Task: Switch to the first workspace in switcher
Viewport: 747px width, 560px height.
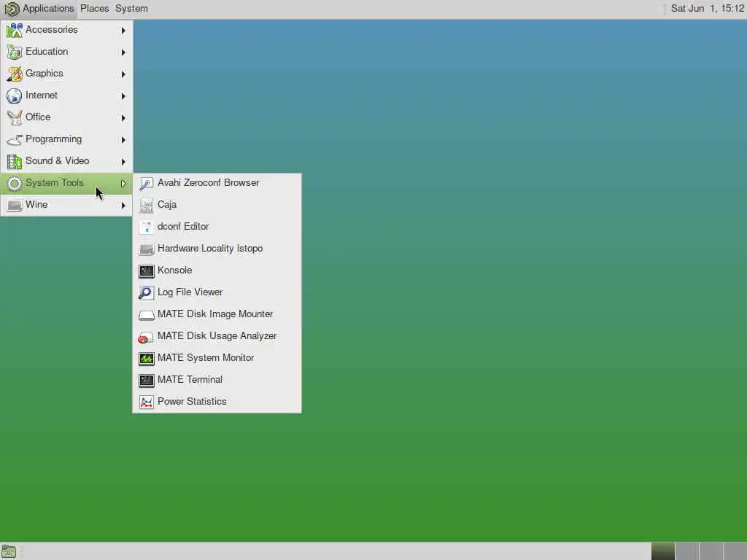Action: [662, 551]
